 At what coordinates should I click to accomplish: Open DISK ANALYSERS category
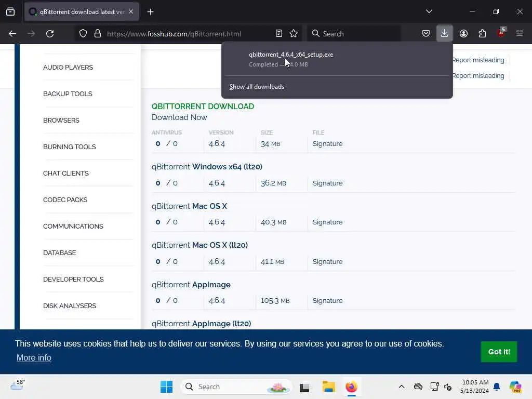point(70,305)
